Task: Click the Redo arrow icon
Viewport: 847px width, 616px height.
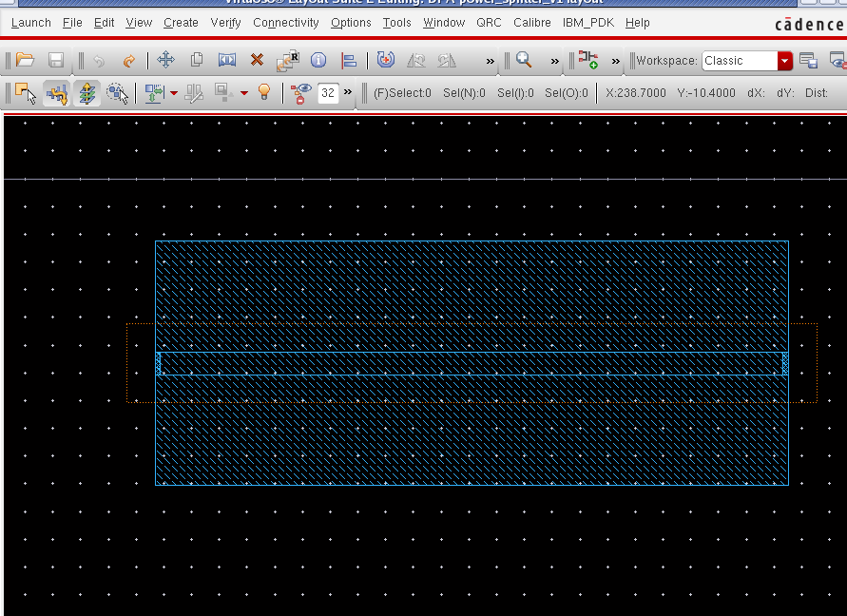Action: pos(129,61)
